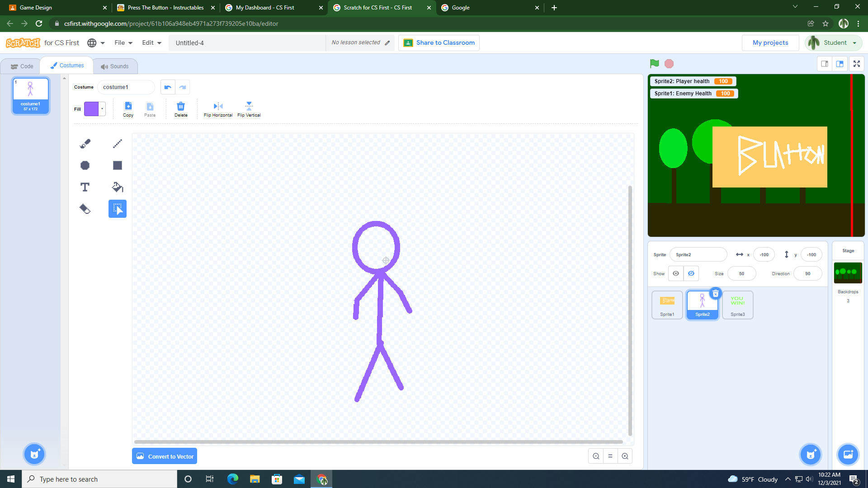Screen dimensions: 868x488
Task: Click the green flag to run project
Action: tap(655, 63)
